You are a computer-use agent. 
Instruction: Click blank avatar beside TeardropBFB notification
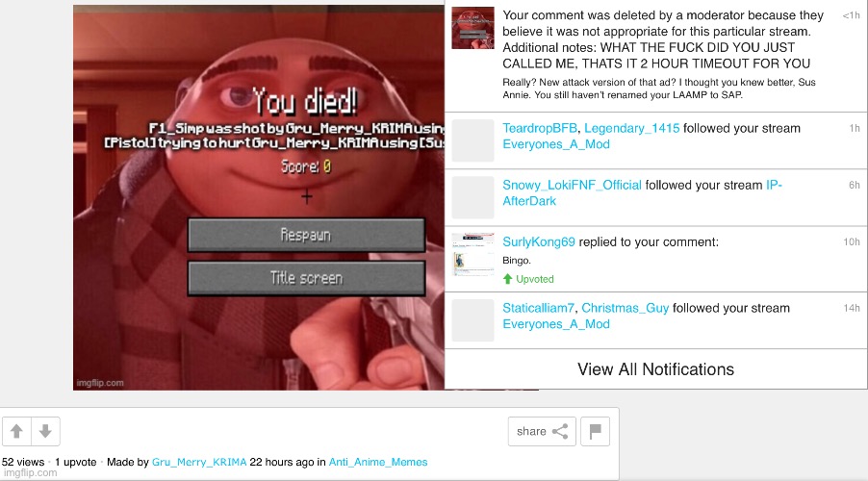pyautogui.click(x=472, y=140)
